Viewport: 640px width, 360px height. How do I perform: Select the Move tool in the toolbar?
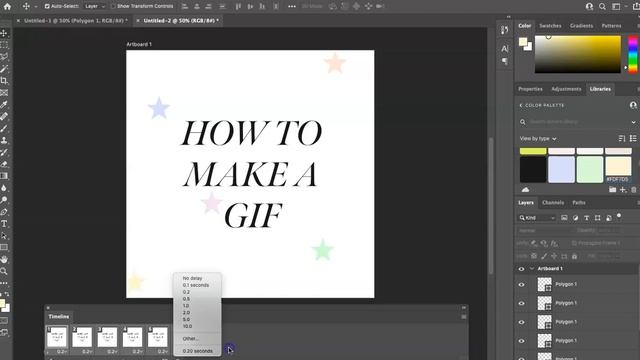click(4, 33)
